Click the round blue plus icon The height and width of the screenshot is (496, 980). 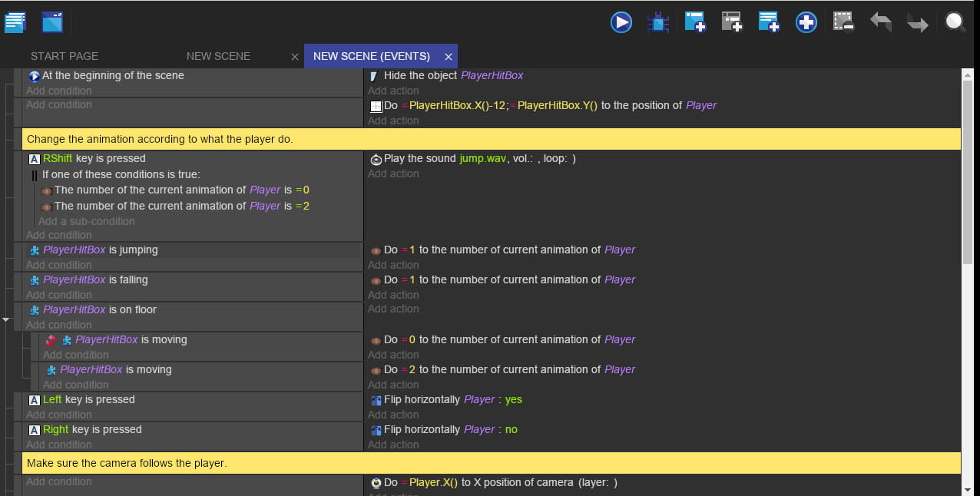pyautogui.click(x=806, y=22)
